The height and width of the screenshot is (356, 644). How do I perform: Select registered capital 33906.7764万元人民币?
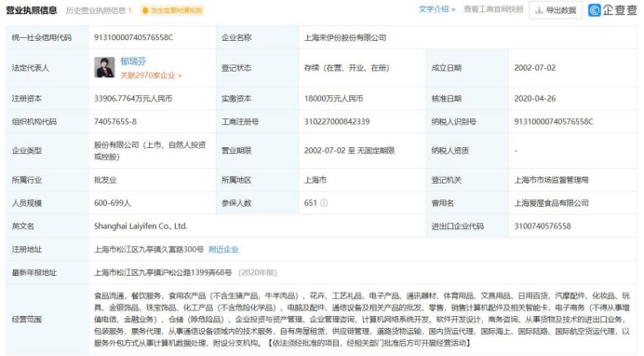(x=133, y=99)
